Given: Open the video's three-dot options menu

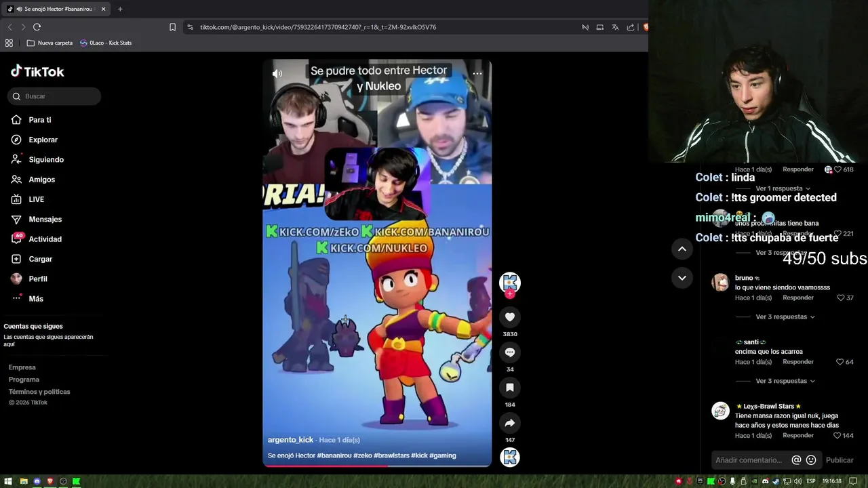Looking at the screenshot, I should tap(477, 73).
